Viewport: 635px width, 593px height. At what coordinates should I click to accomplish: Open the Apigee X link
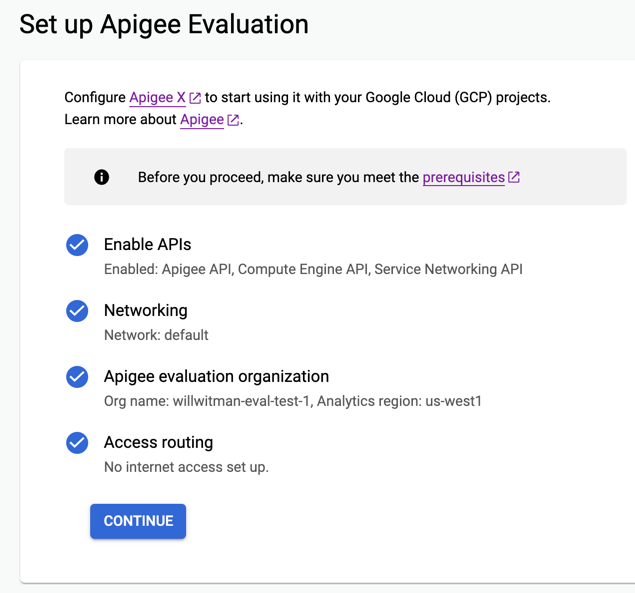[157, 98]
